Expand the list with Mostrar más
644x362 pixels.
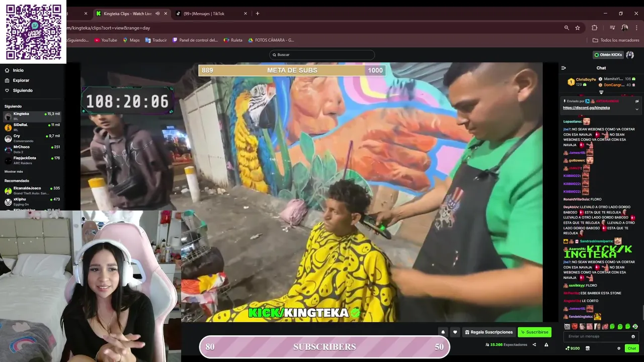point(14,171)
